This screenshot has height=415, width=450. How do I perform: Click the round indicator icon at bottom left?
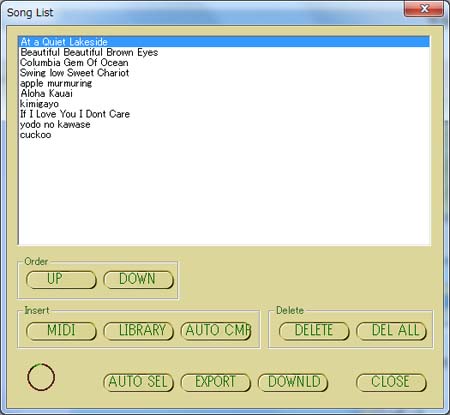[x=41, y=377]
